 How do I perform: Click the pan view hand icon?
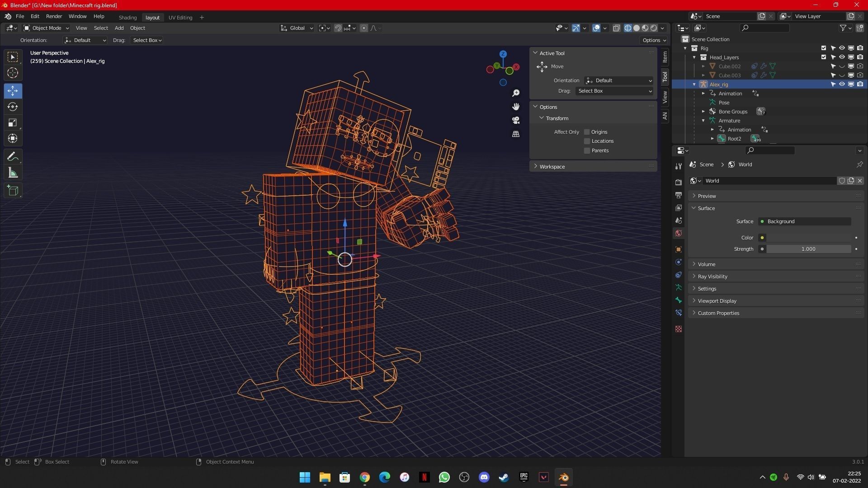(x=516, y=107)
